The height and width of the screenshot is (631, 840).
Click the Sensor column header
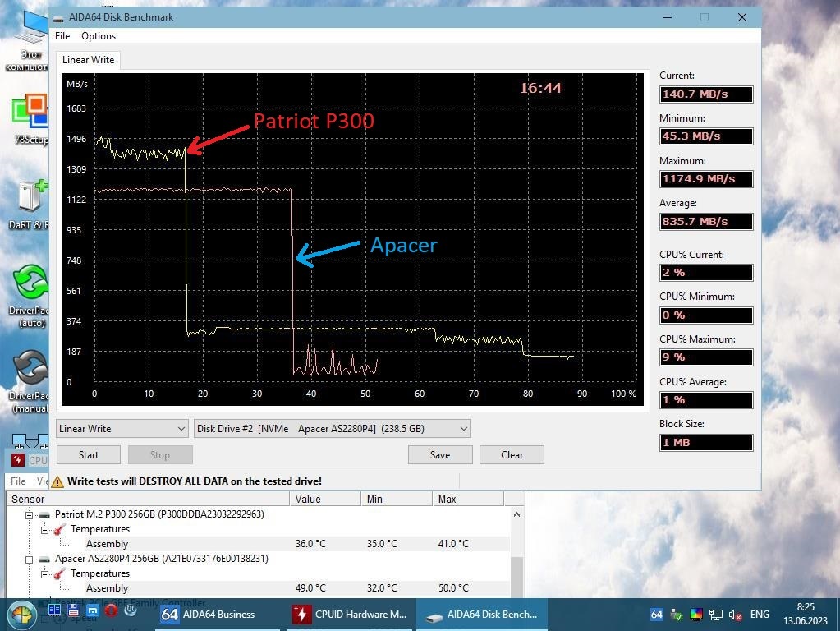[148, 499]
